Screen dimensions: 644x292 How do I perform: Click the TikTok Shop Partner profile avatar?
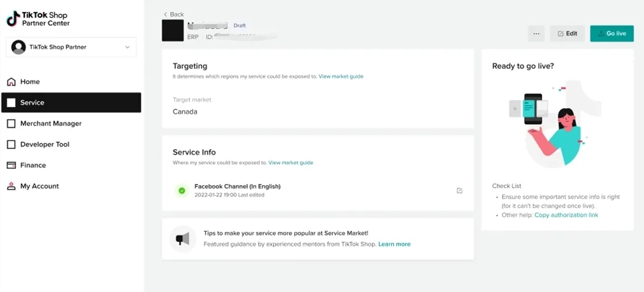[x=19, y=47]
